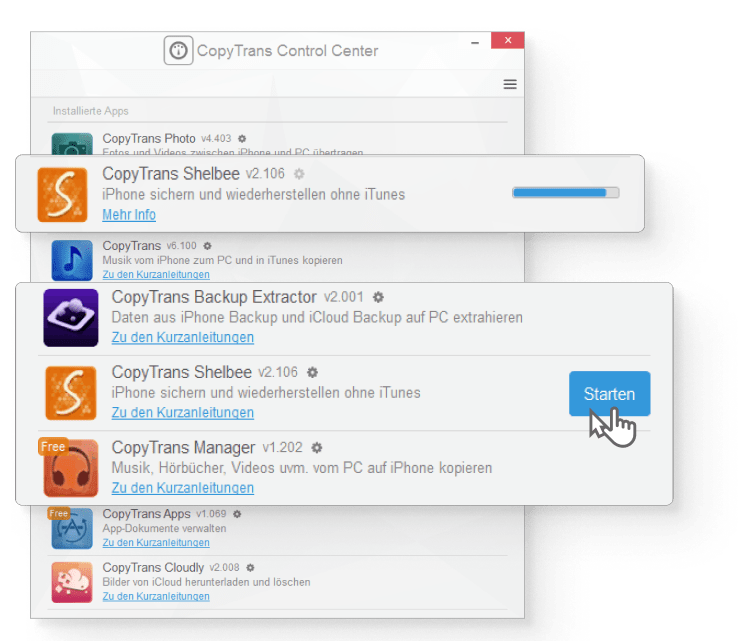Screen dimensions: 749x641
Task: Click 'App-Dokumente verwalten' description text
Action: (164, 528)
